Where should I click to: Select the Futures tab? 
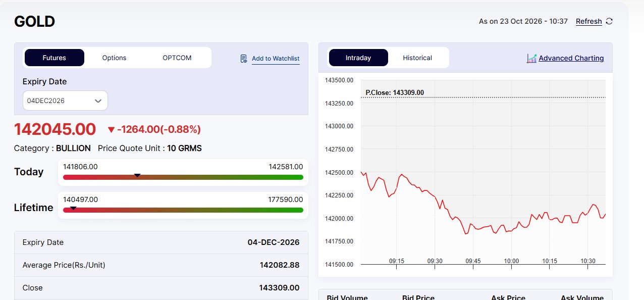(54, 58)
